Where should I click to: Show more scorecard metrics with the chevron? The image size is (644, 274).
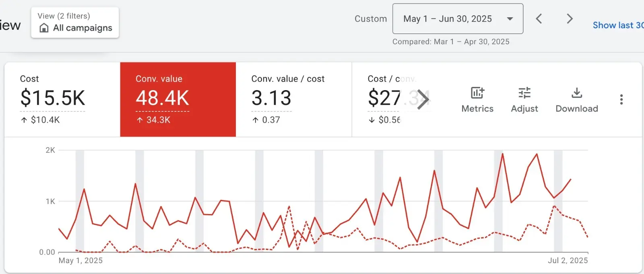(423, 99)
